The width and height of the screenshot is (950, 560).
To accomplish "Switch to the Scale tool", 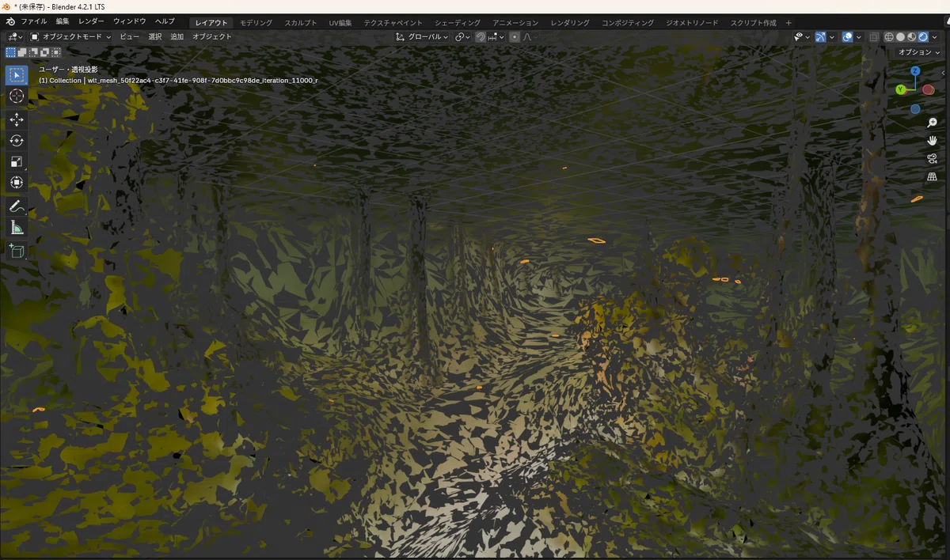I will (x=17, y=161).
